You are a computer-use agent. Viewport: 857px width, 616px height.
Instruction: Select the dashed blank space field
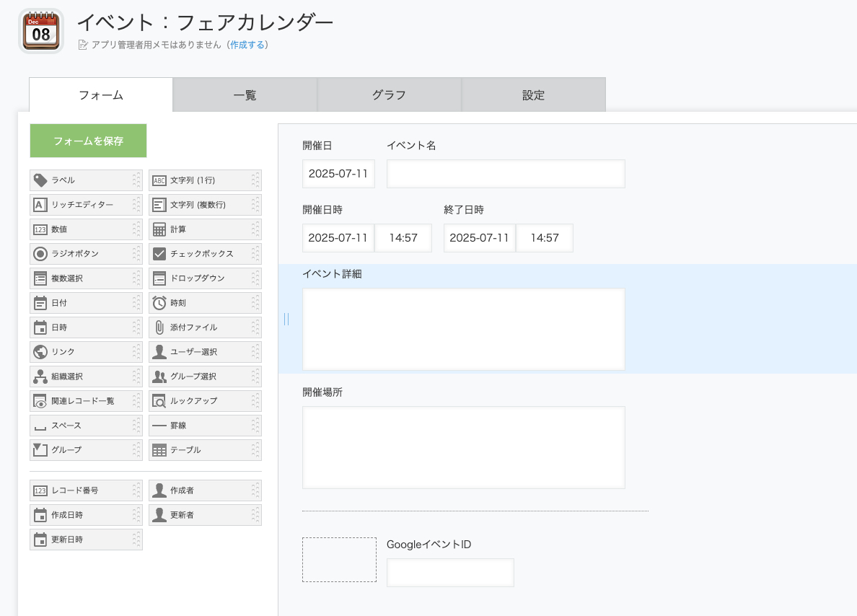[x=340, y=559]
